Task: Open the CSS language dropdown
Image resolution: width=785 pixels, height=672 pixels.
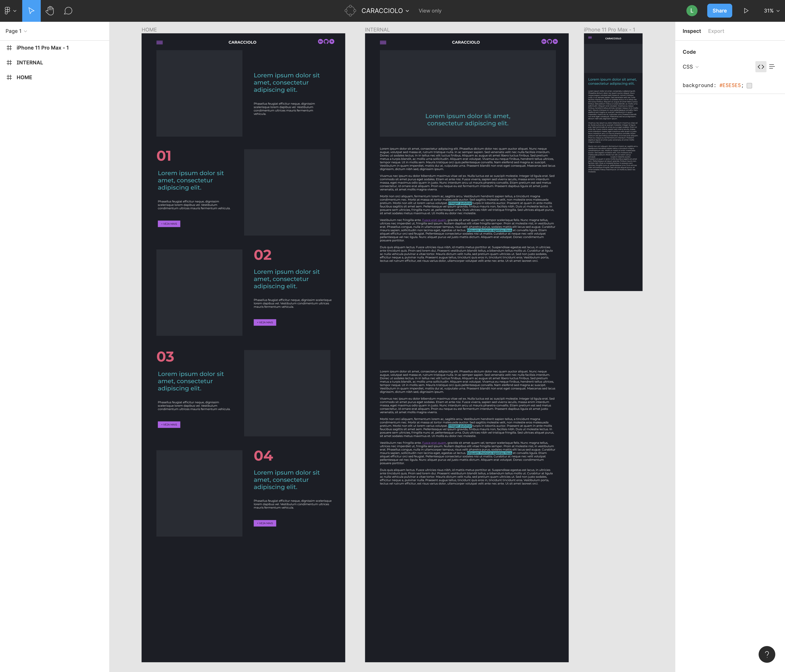Action: point(690,66)
